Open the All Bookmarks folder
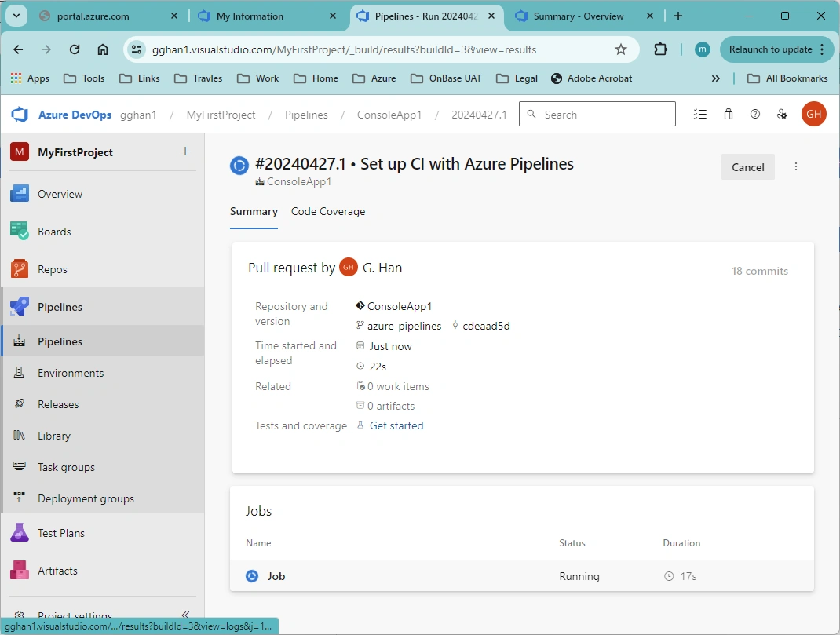The width and height of the screenshot is (840, 635). pos(787,78)
